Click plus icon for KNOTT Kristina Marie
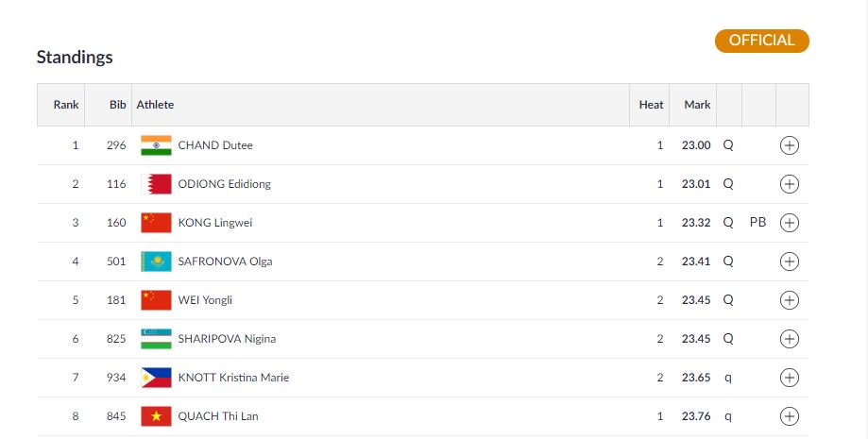The image size is (868, 439). click(790, 378)
